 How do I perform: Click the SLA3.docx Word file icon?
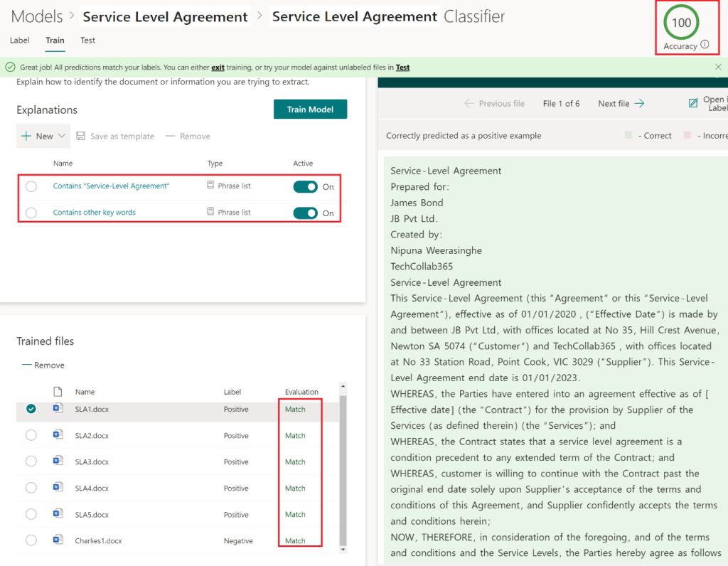pos(58,461)
